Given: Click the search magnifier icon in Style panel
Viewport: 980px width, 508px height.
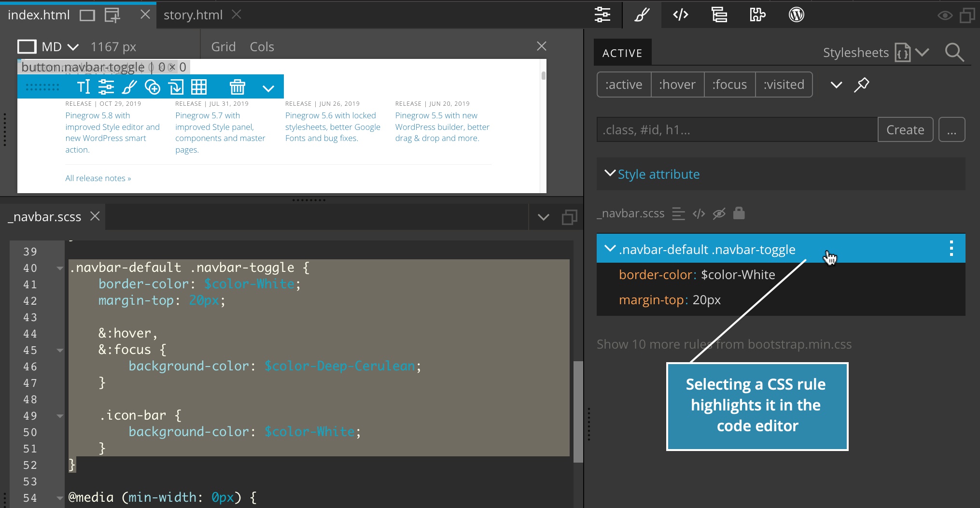Looking at the screenshot, I should point(954,52).
